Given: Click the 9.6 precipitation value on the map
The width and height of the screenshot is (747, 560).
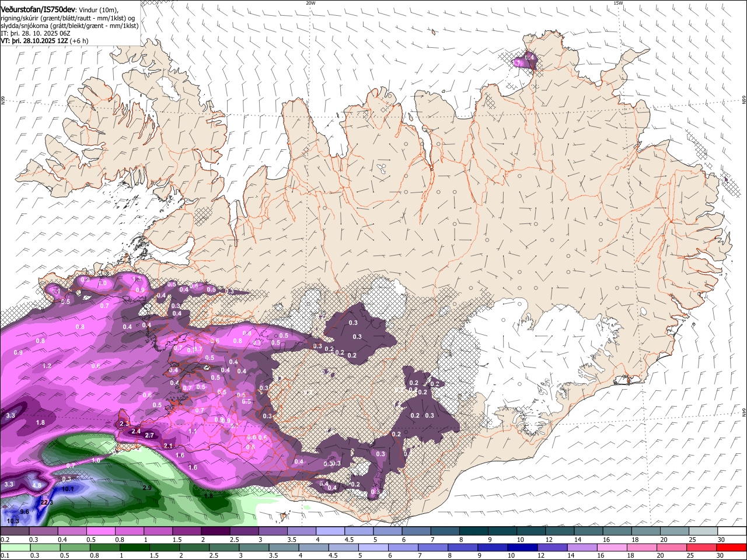Looking at the screenshot, I should pos(25,512).
